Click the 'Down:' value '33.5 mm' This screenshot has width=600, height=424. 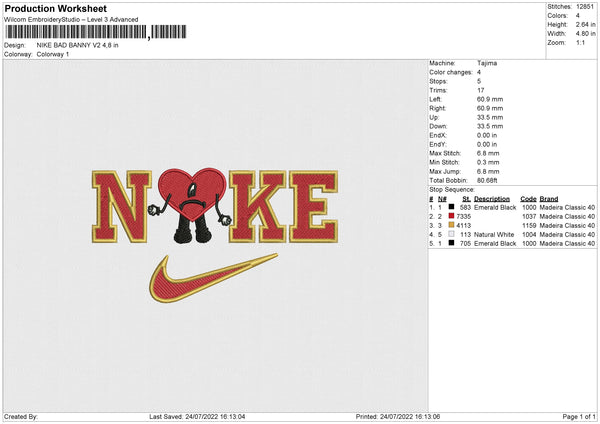tap(490, 126)
